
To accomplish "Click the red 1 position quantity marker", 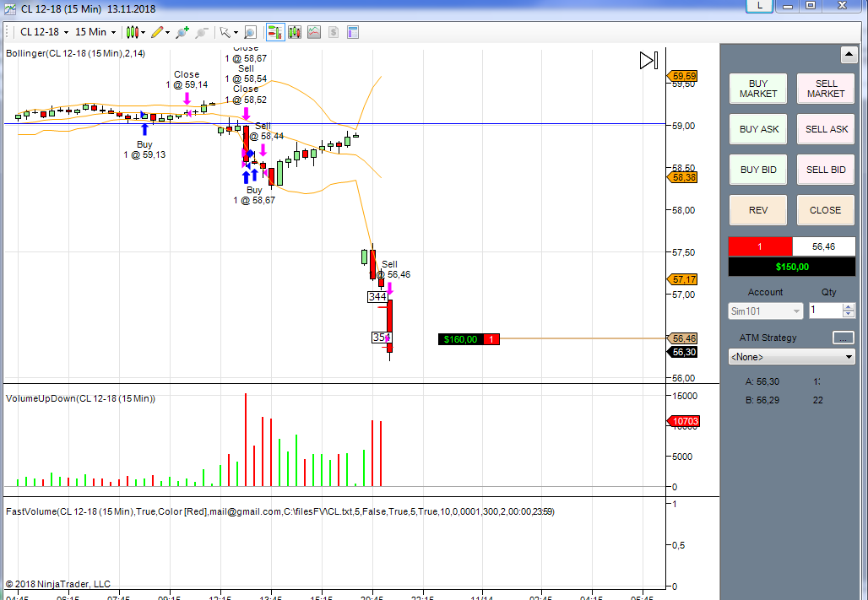I will pyautogui.click(x=491, y=339).
